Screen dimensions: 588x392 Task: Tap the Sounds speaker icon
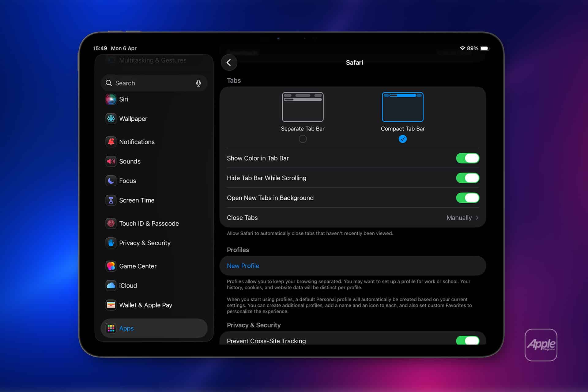[111, 161]
